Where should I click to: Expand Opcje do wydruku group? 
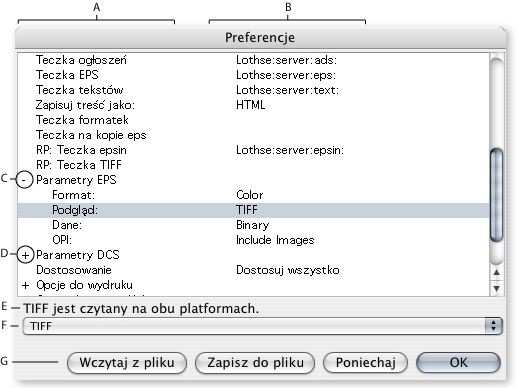coord(25,285)
